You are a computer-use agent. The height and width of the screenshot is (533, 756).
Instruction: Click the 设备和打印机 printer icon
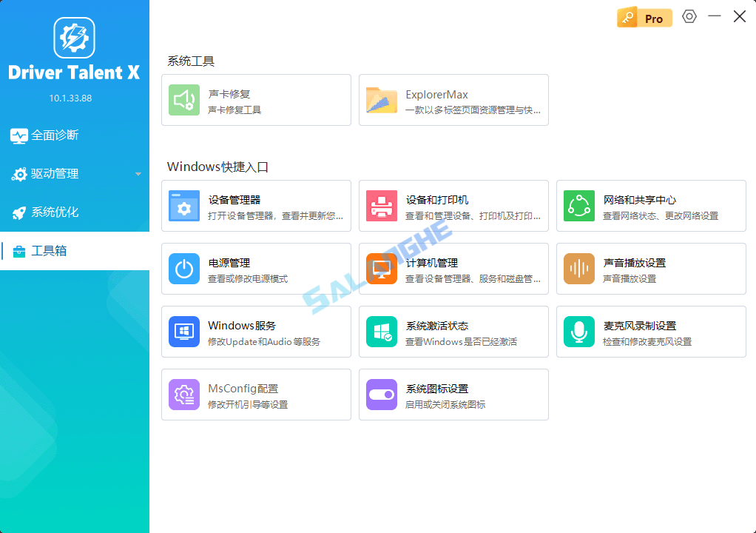tap(381, 206)
